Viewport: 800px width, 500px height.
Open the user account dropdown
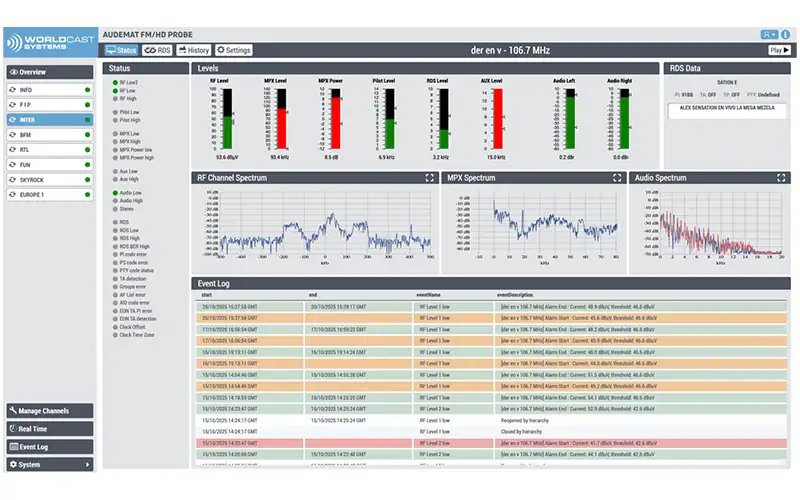[769, 35]
